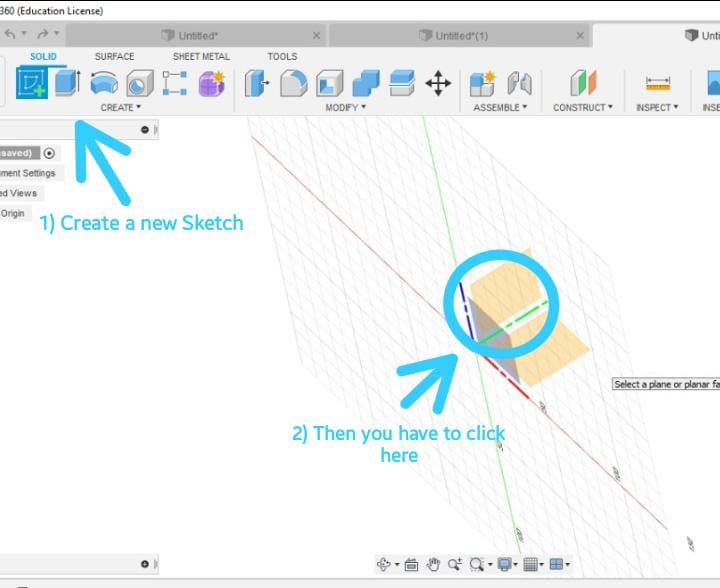Switch to the SHEET METAL tab
The width and height of the screenshot is (720, 588).
tap(201, 56)
